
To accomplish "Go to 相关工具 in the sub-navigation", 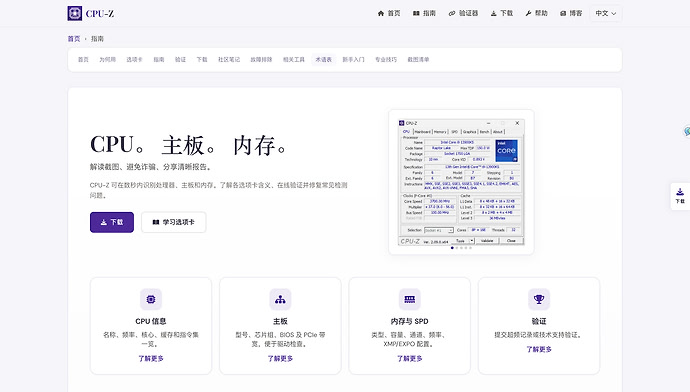I will pos(294,59).
